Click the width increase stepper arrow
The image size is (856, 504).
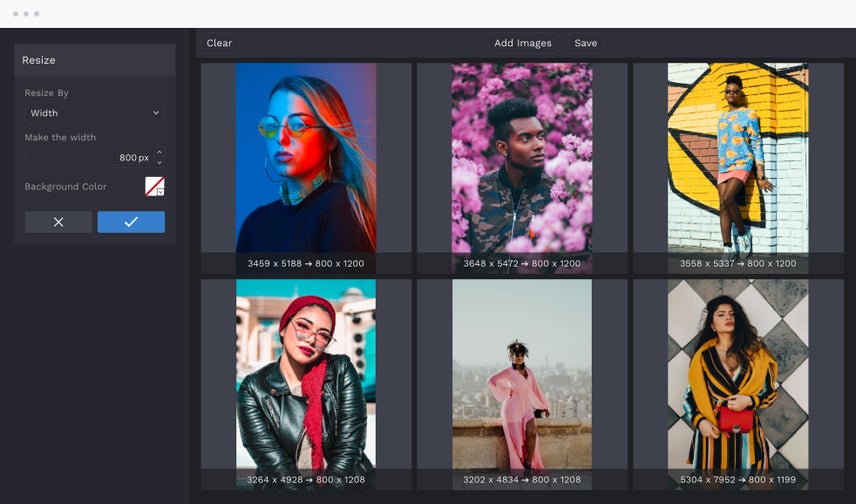159,153
